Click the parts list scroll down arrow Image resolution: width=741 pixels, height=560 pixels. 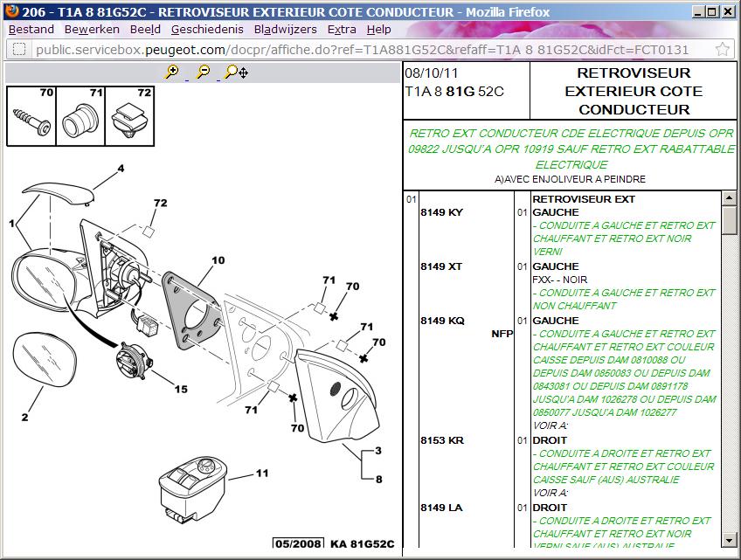pyautogui.click(x=729, y=539)
